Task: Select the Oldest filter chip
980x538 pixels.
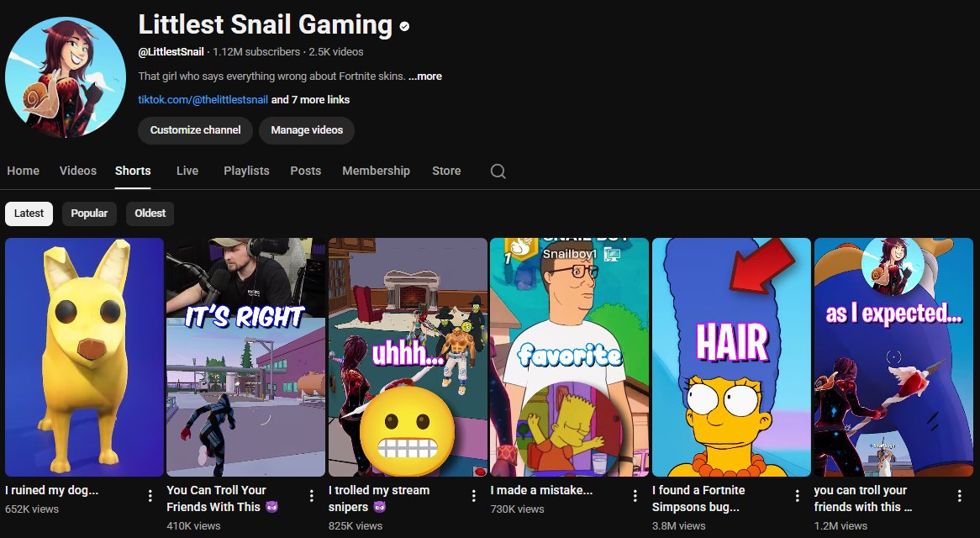Action: click(150, 214)
